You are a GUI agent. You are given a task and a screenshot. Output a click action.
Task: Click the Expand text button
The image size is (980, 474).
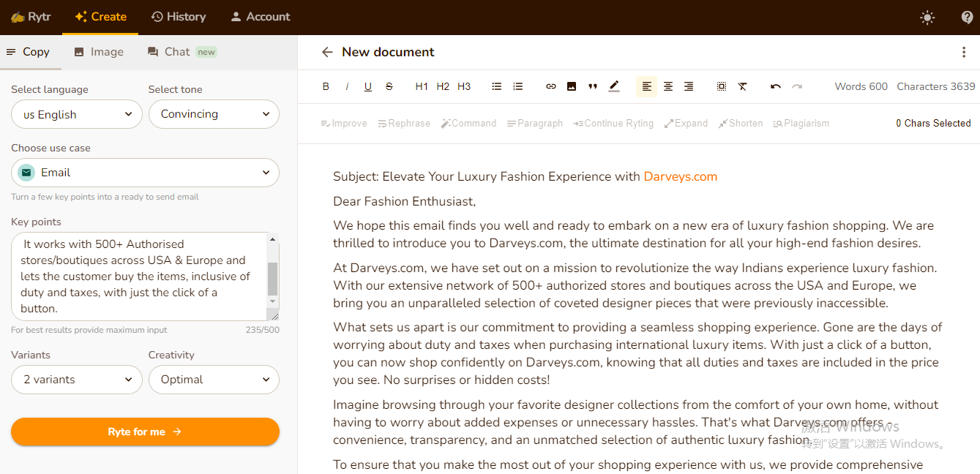click(x=686, y=124)
